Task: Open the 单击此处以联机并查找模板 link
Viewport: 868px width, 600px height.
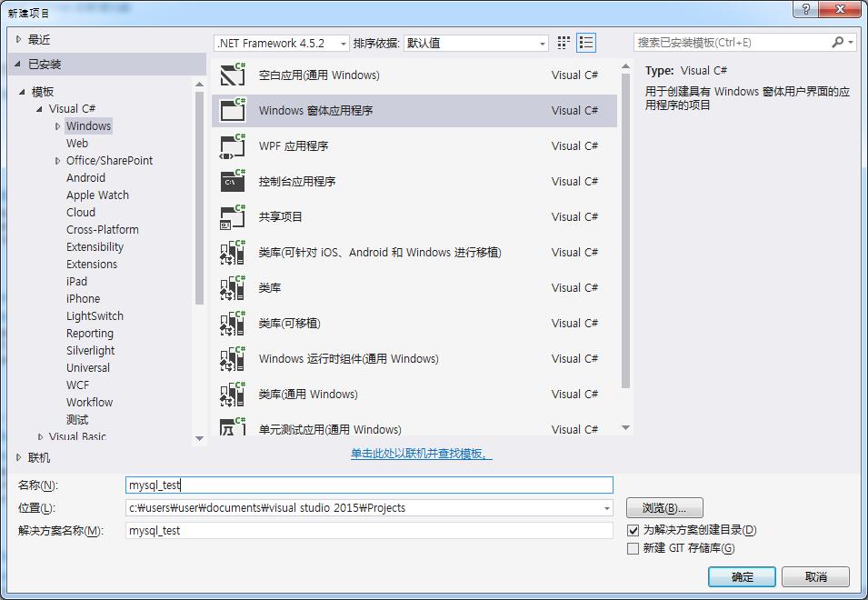Action: [421, 454]
